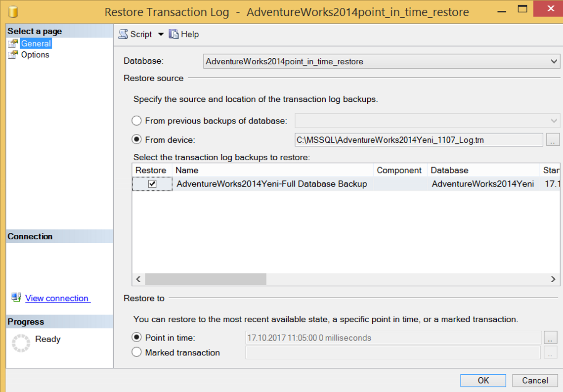Click the 'AdventureWorks2014Yeni' database cell
The image size is (563, 392).
click(x=482, y=184)
